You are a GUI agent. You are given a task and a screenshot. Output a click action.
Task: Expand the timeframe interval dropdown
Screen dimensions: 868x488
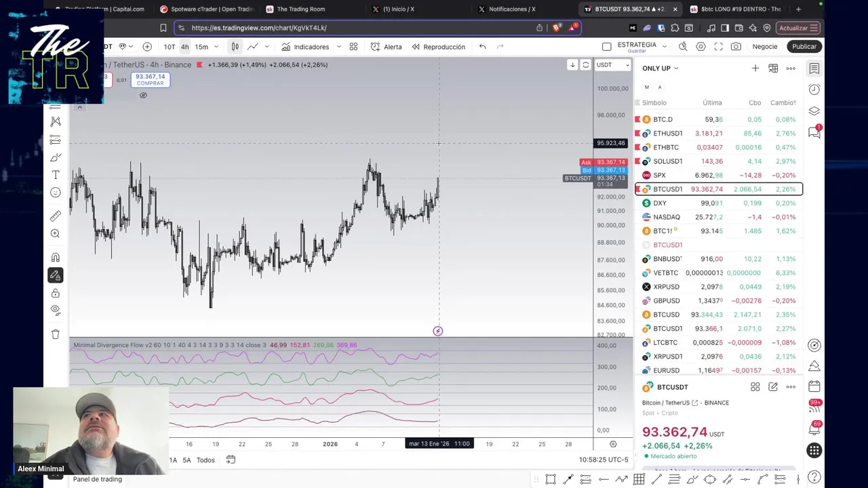tap(216, 47)
